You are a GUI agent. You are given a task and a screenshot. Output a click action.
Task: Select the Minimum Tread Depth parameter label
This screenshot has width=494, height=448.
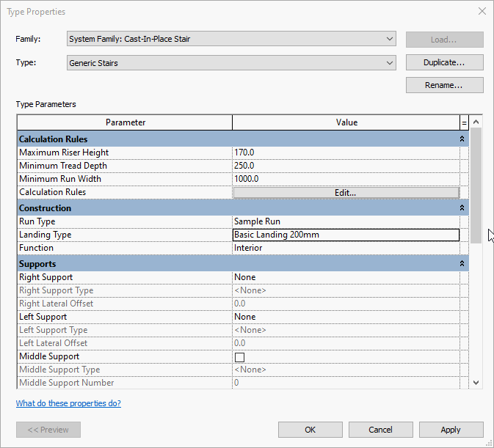(63, 166)
